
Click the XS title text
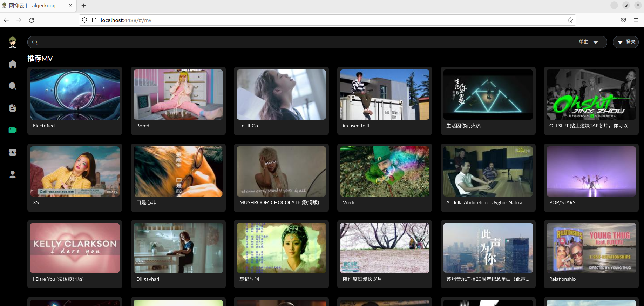click(x=36, y=202)
